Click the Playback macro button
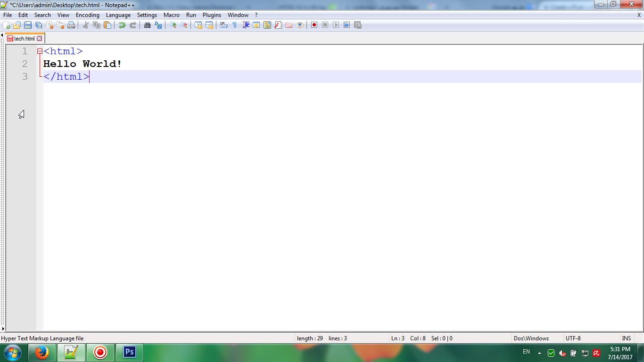This screenshot has height=362, width=644. [x=336, y=25]
